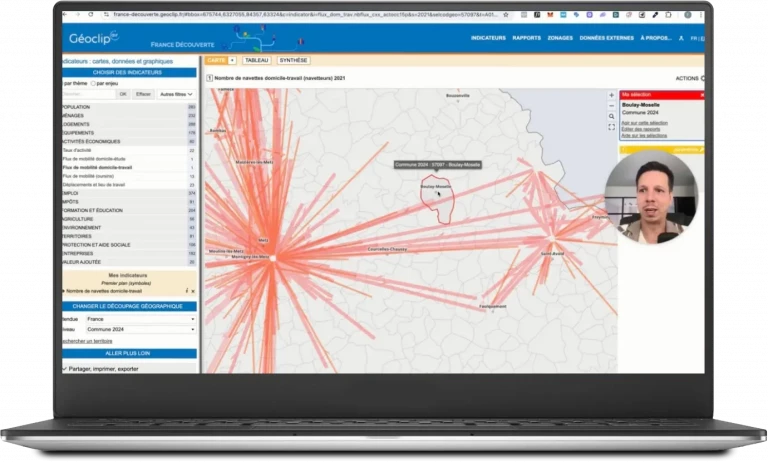Screen dimensions: 768x462
Task: Close the red Ma sélection panel
Action: pos(702,94)
